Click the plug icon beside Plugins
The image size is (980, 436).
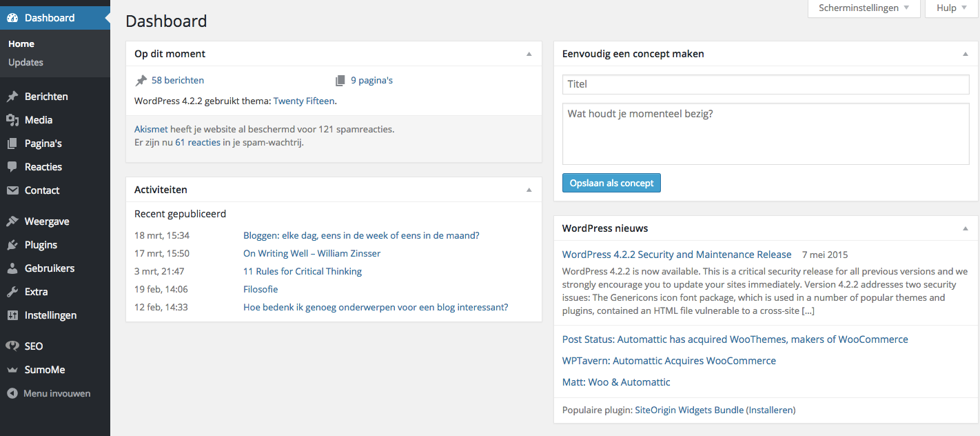[12, 245]
